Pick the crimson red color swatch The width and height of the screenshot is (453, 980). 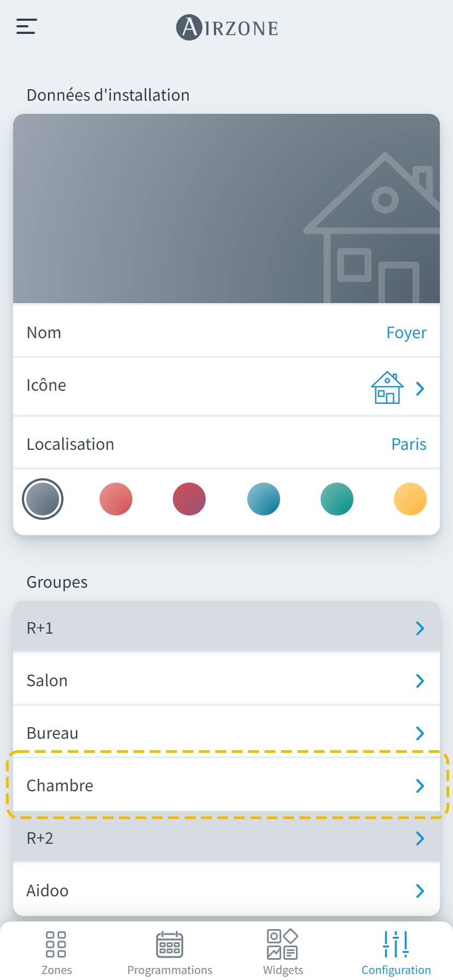[x=189, y=499]
